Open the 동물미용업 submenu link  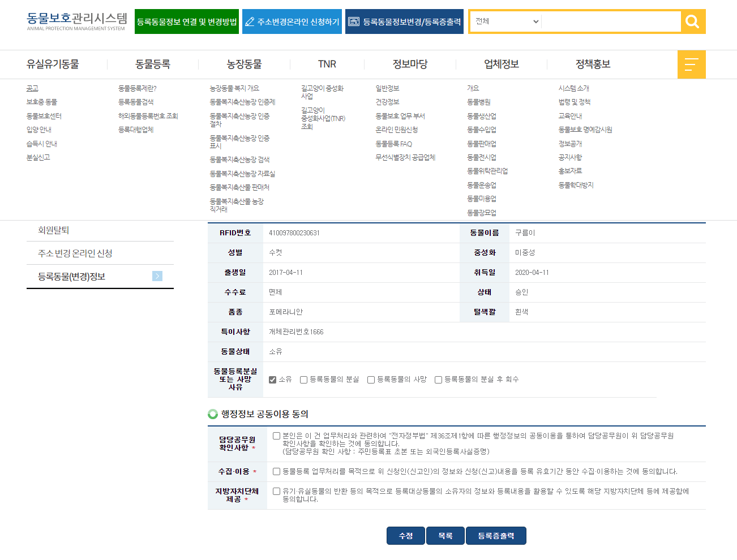click(x=482, y=199)
